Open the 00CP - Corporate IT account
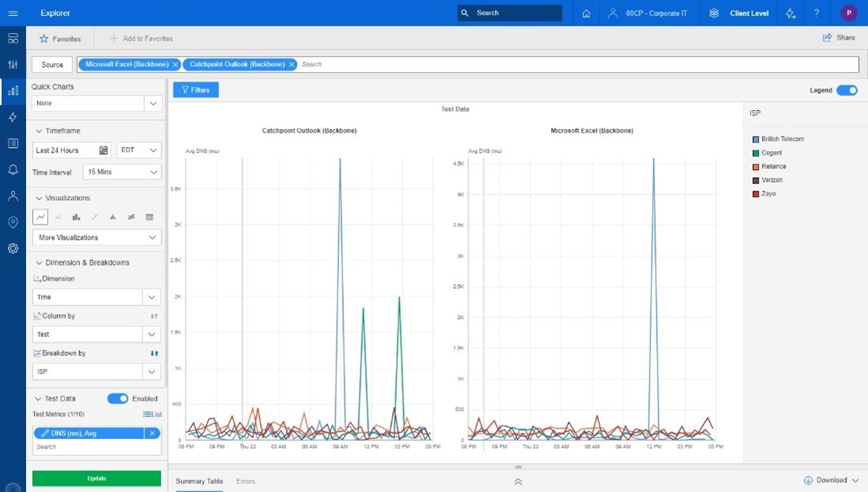The height and width of the screenshot is (492, 868). pos(647,13)
